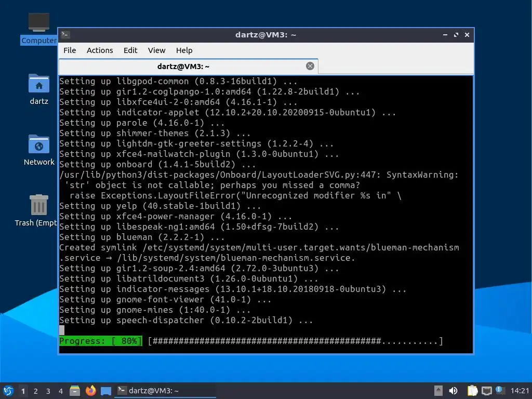This screenshot has width=532, height=399.
Task: Click the green Progress 80% indicator
Action: (x=100, y=341)
